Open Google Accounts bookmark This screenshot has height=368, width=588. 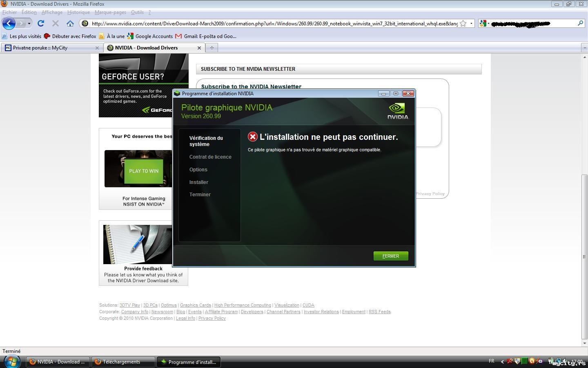[150, 36]
